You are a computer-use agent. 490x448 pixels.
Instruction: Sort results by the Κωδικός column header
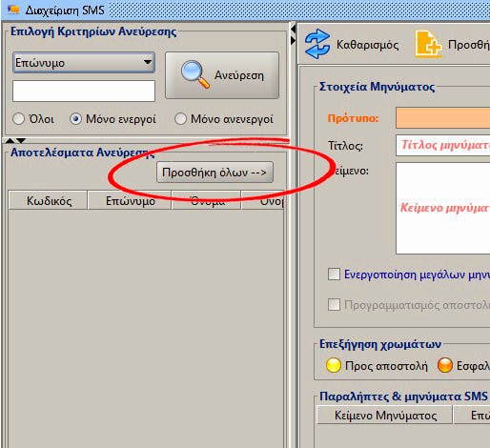pyautogui.click(x=48, y=200)
